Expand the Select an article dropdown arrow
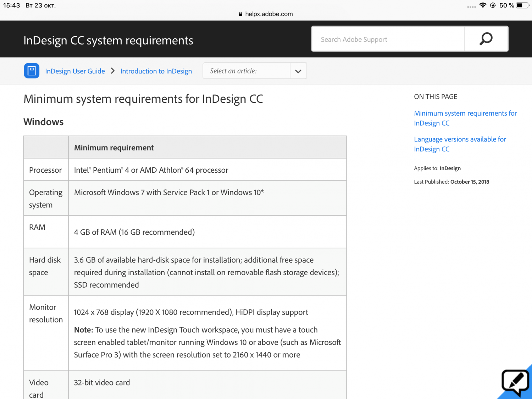The height and width of the screenshot is (399, 532). coord(298,71)
